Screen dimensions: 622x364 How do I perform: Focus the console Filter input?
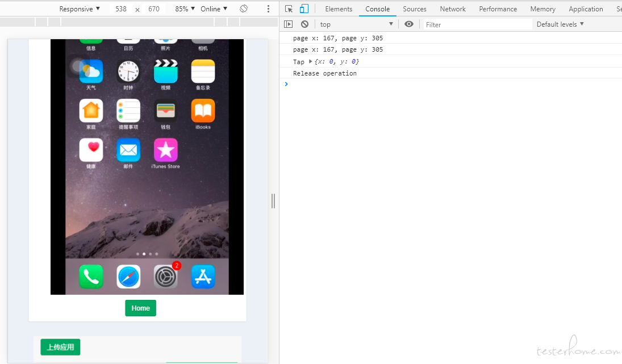pos(478,24)
